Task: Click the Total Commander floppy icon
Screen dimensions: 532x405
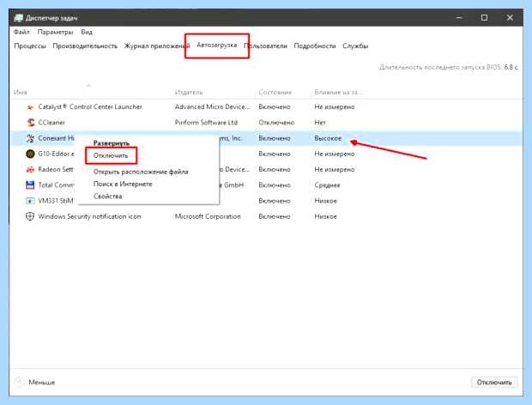Action: coord(30,185)
